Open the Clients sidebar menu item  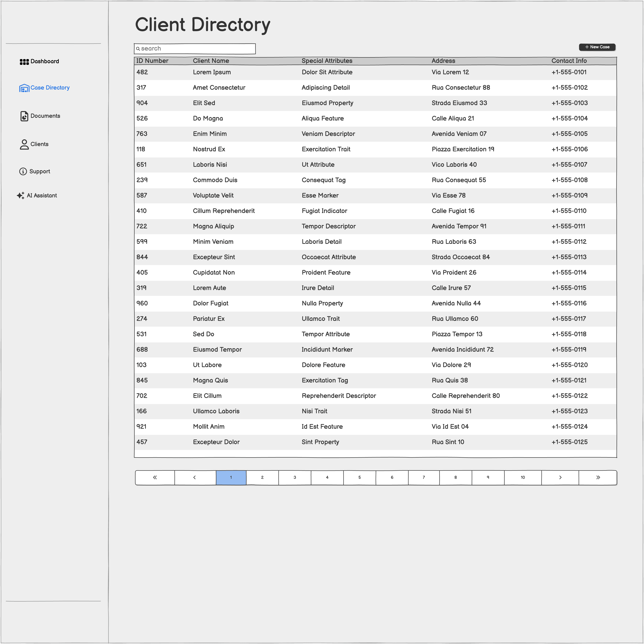(x=39, y=144)
